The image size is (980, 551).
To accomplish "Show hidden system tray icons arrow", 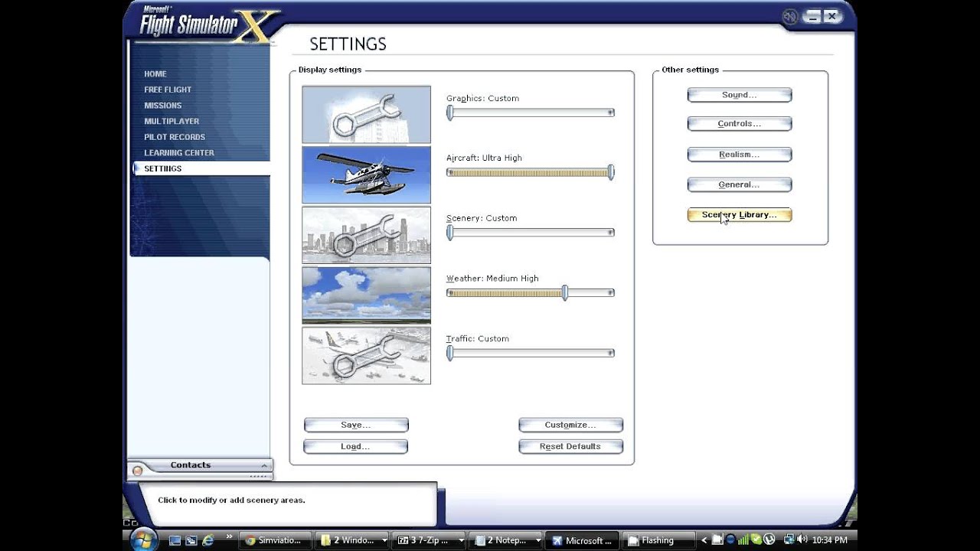I will pyautogui.click(x=704, y=540).
